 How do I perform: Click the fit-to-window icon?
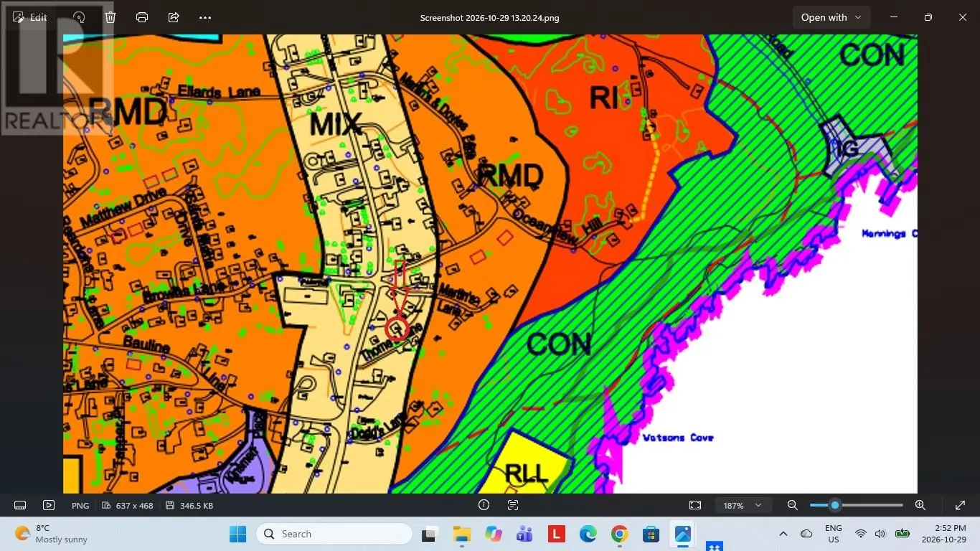coord(695,505)
